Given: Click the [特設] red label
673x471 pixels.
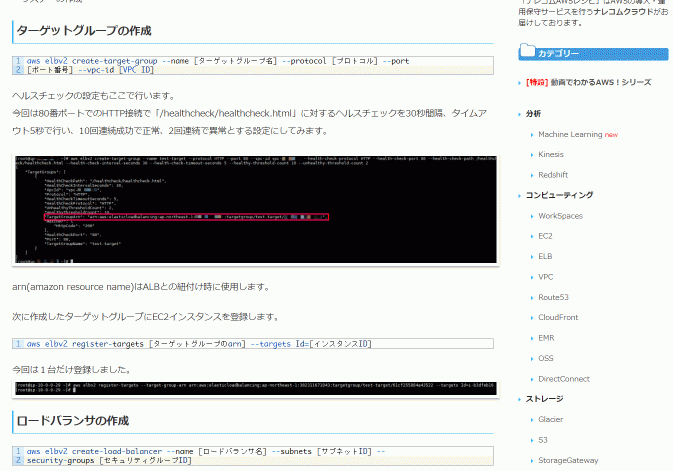Looking at the screenshot, I should [x=537, y=82].
